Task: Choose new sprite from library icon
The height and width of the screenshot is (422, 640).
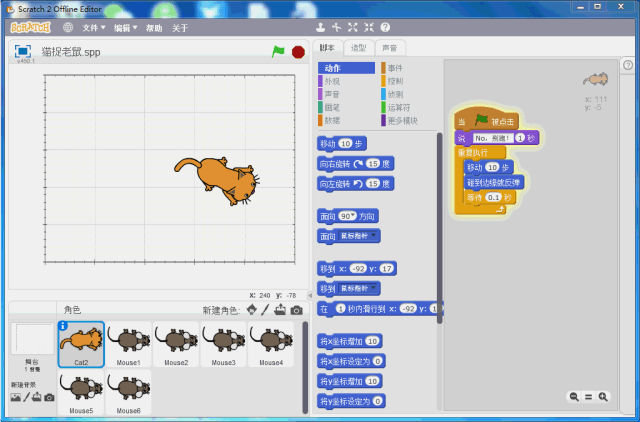Action: (252, 310)
